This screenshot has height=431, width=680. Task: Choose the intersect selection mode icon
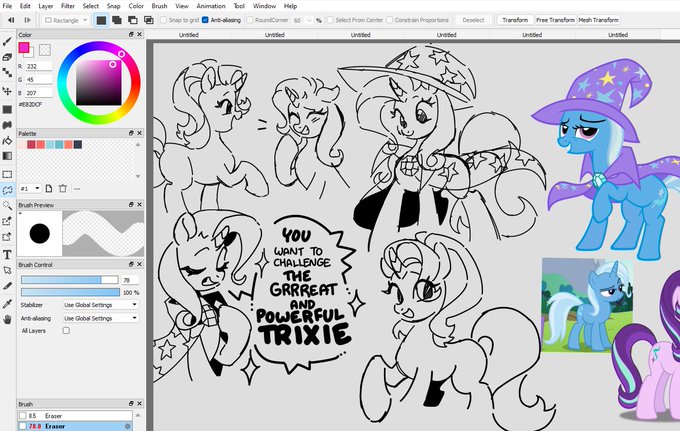click(x=149, y=20)
